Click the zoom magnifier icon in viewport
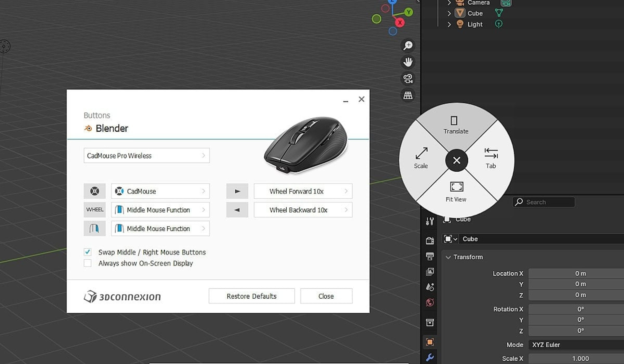624x364 pixels. click(x=408, y=45)
